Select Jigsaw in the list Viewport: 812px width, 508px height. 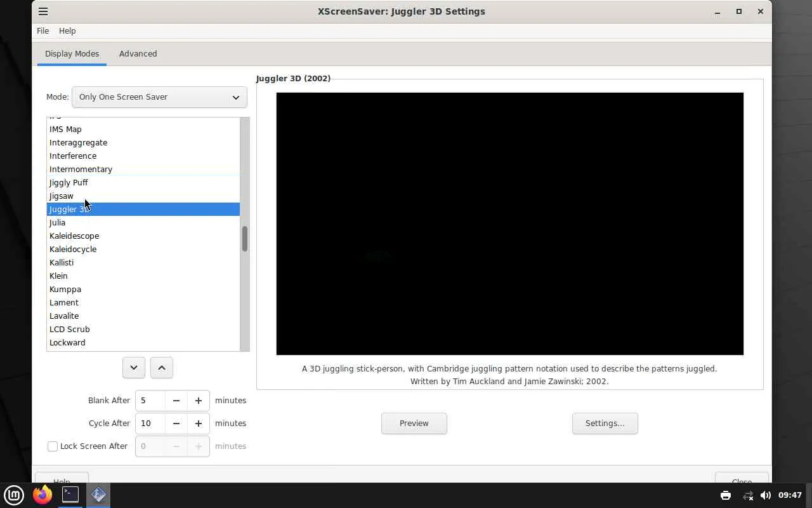[x=143, y=196]
